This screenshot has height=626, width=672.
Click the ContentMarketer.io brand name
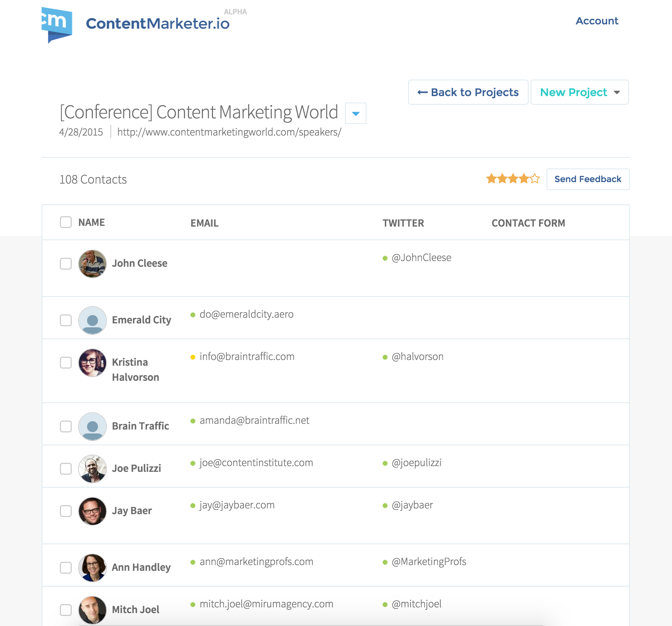pos(158,24)
